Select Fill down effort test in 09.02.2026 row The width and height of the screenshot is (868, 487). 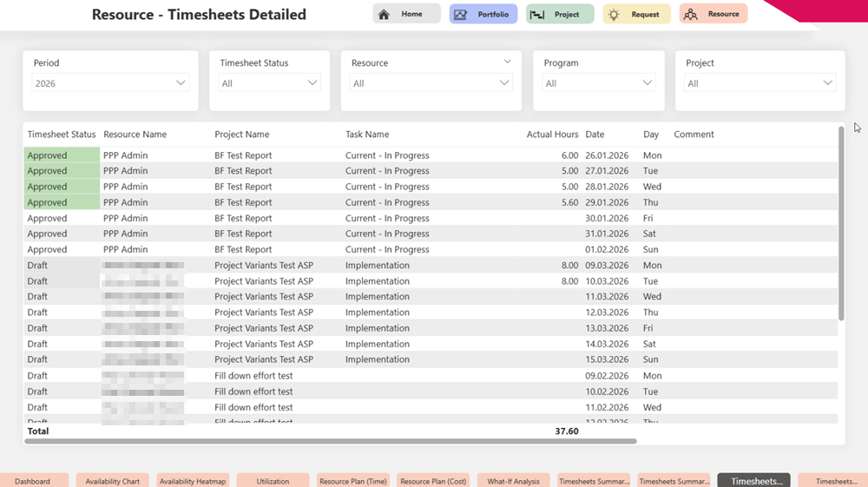coord(253,376)
